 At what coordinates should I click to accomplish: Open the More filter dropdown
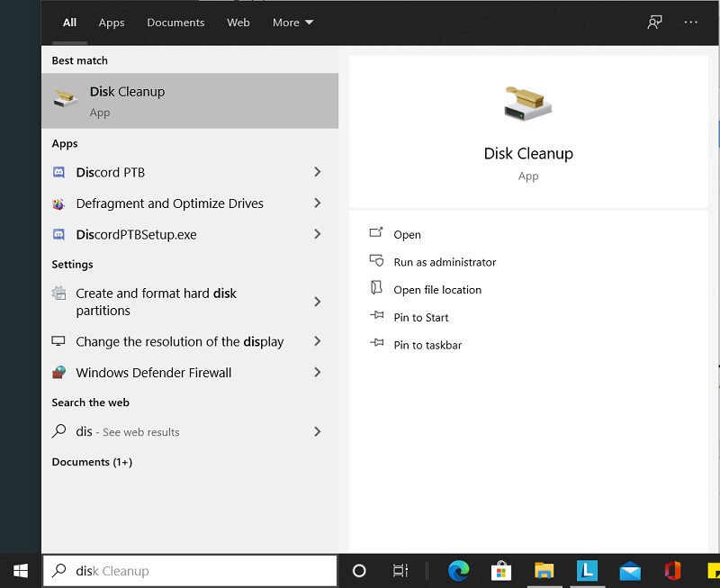click(293, 23)
